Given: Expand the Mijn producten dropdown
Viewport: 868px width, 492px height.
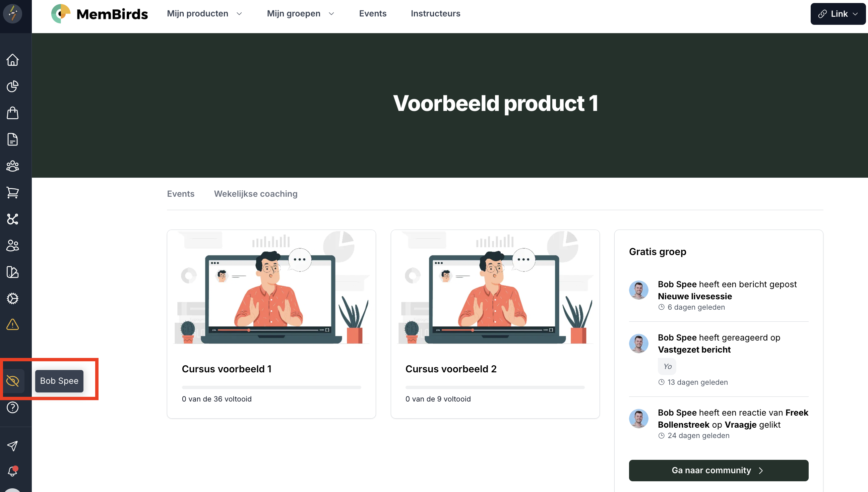Looking at the screenshot, I should tap(204, 13).
